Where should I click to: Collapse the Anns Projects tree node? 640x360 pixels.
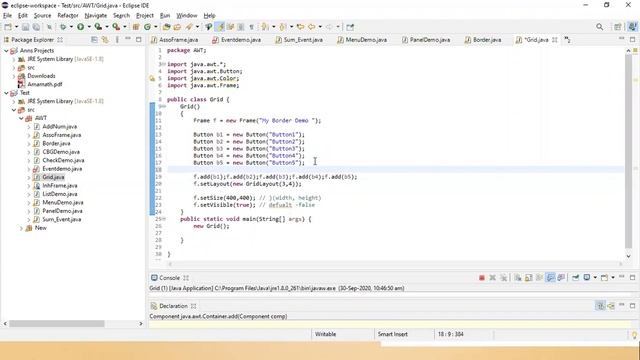[6, 51]
